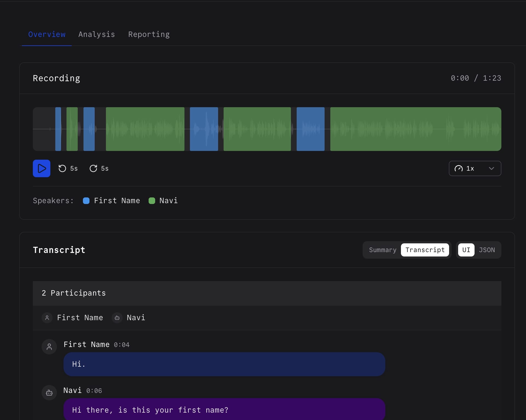Click the First Name speaker legend label
This screenshot has height=420, width=526.
point(117,200)
